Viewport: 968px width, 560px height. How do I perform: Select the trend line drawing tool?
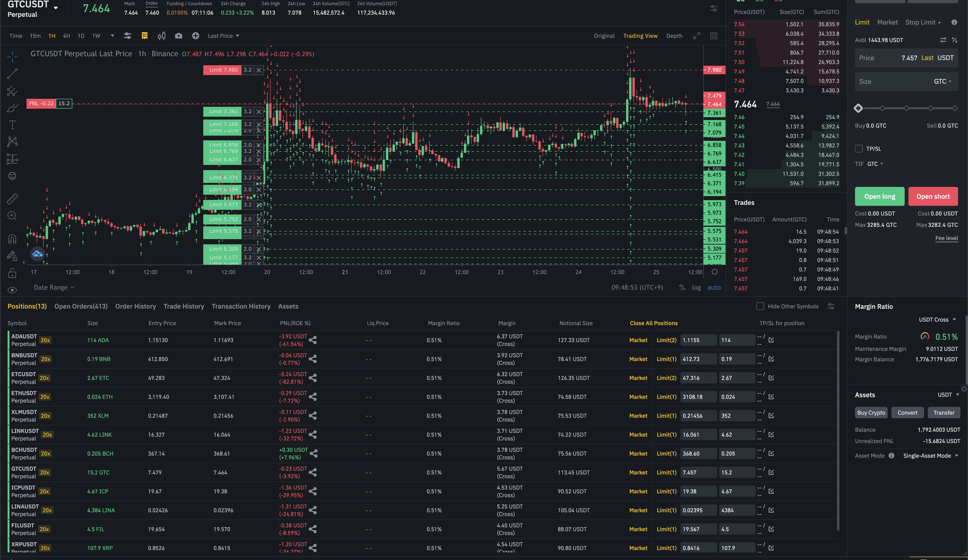pos(12,73)
